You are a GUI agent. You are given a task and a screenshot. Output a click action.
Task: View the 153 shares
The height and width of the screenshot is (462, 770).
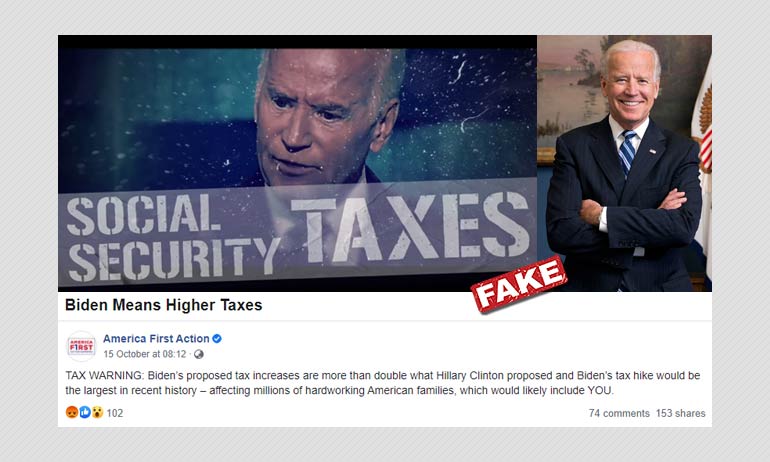tap(681, 413)
